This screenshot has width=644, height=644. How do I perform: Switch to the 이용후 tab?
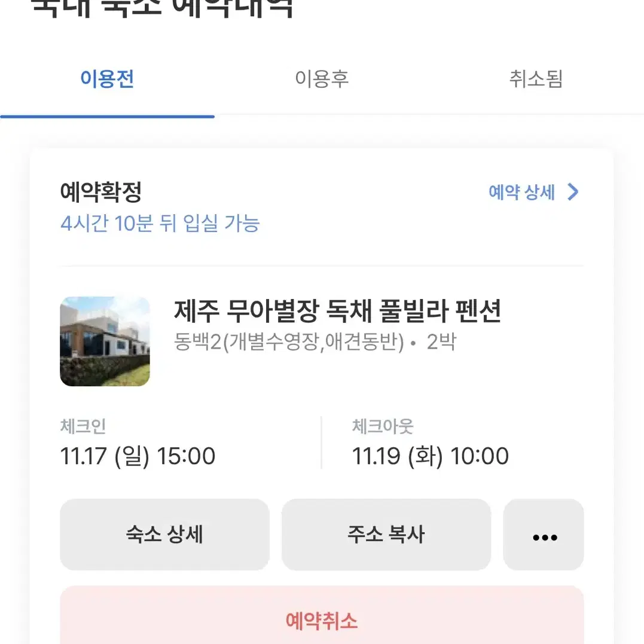pos(322,78)
